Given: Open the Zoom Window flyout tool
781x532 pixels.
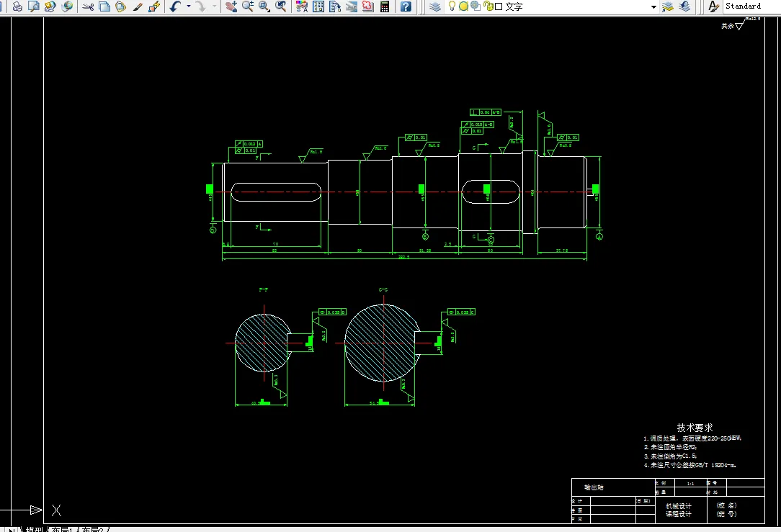Looking at the screenshot, I should pos(264,6).
